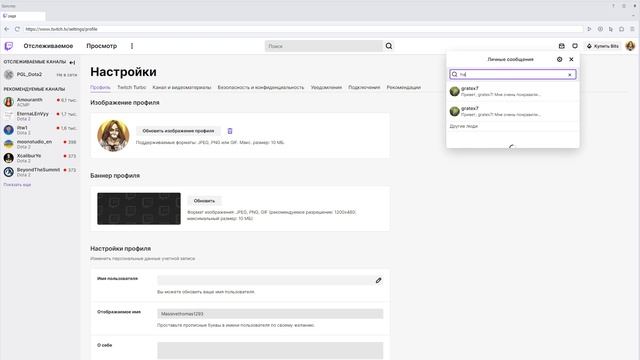Click the Не в сети status text
Image resolution: width=640 pixels, height=360 pixels.
pos(67,75)
